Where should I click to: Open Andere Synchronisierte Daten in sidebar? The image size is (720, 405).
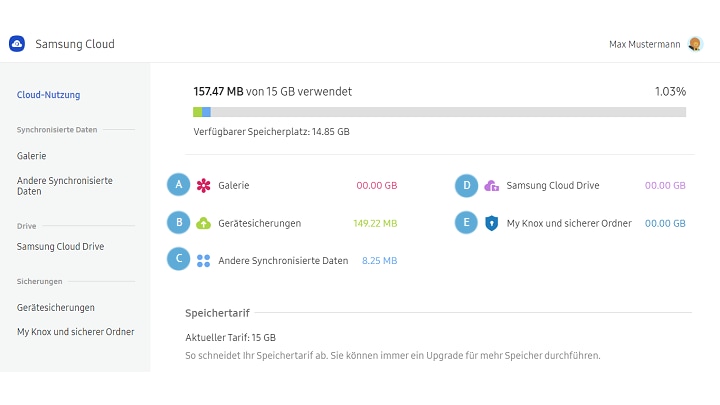click(64, 185)
